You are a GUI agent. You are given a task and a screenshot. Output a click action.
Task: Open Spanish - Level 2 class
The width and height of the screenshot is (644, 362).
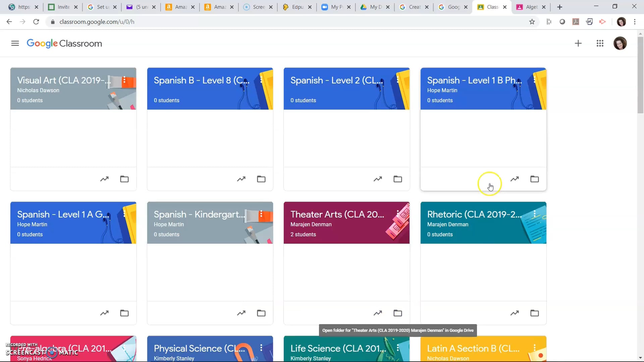337,80
